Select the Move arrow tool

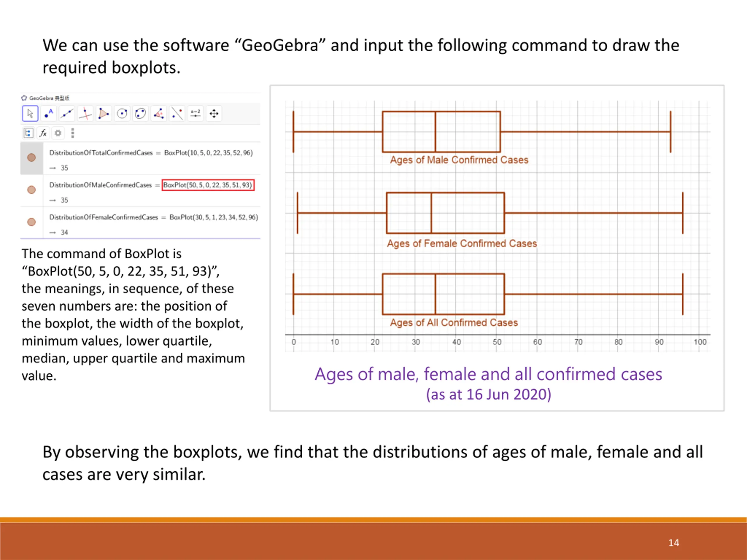pos(30,113)
